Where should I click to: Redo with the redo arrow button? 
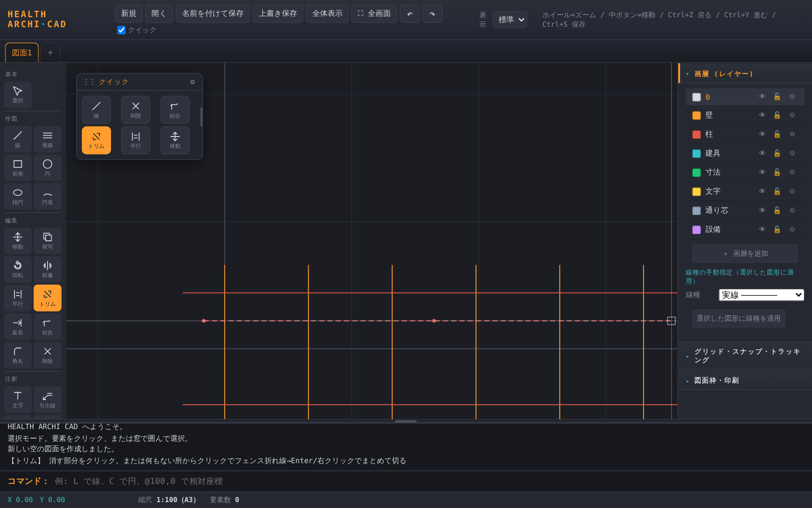point(433,14)
